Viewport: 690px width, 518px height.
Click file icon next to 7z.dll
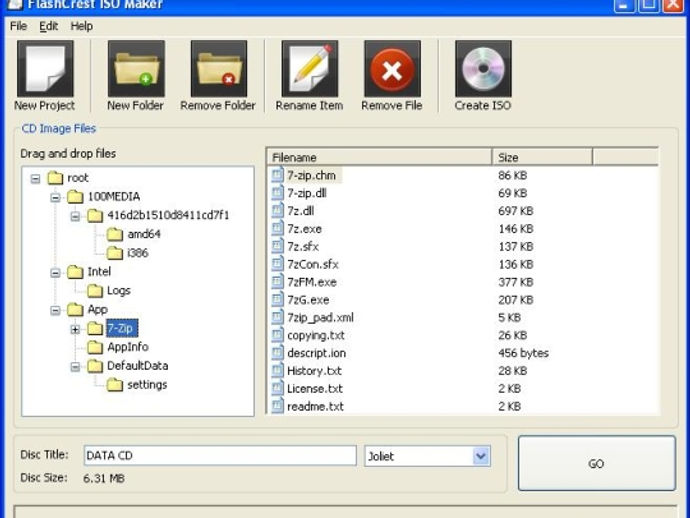pyautogui.click(x=277, y=210)
